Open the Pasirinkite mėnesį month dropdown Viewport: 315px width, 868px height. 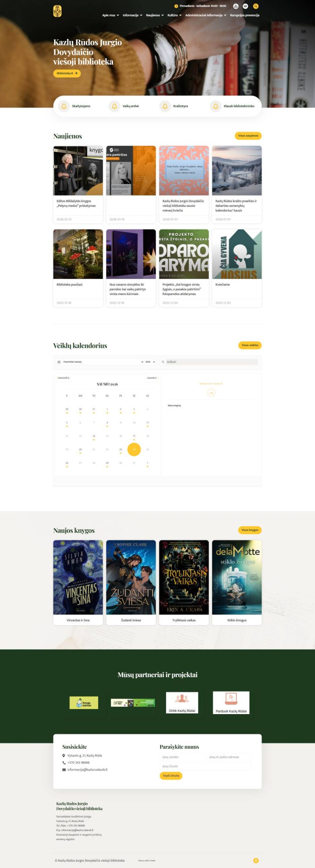pyautogui.click(x=103, y=362)
